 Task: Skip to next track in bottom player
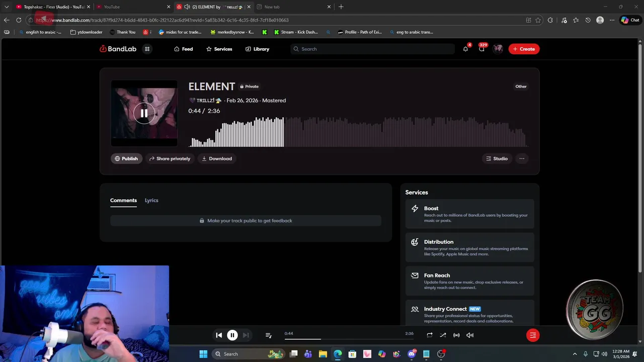[246, 335]
